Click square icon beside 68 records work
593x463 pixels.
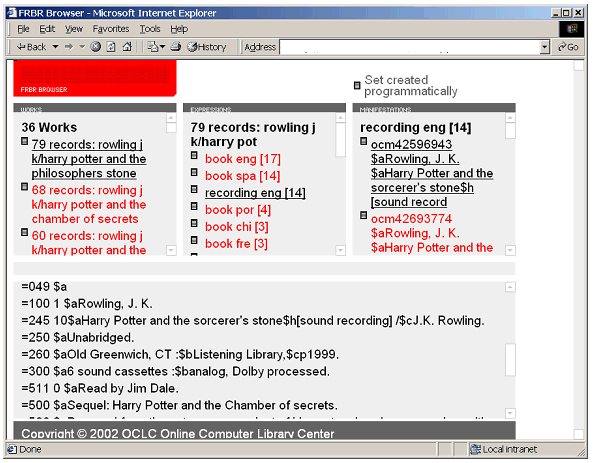pos(25,187)
